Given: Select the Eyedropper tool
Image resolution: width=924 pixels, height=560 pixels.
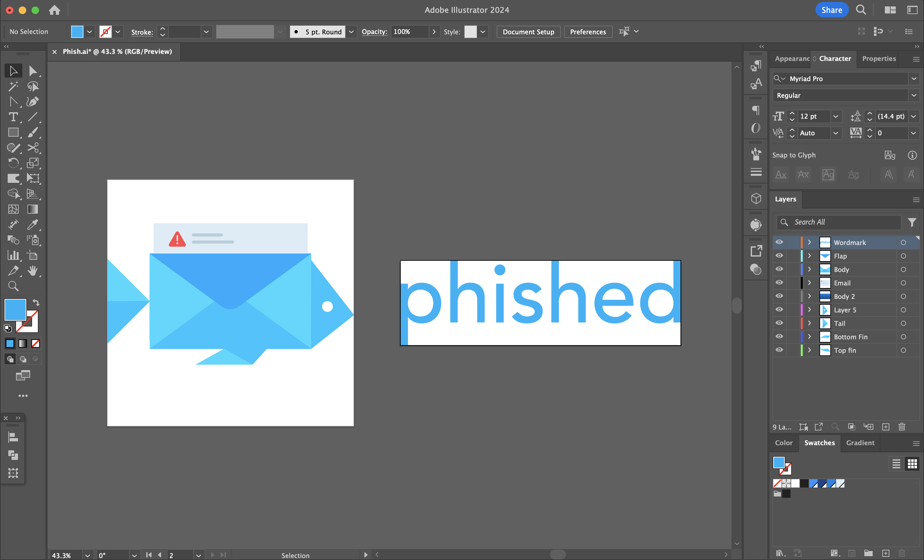Looking at the screenshot, I should point(33,225).
